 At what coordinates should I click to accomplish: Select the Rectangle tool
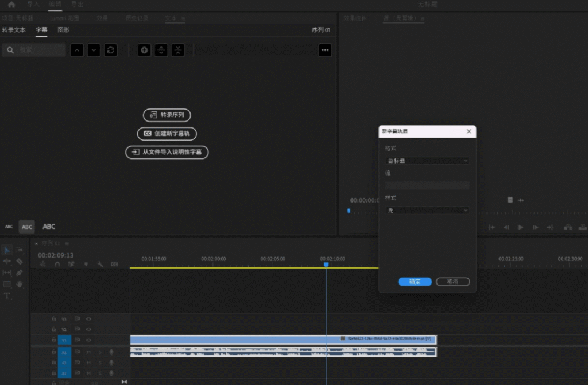tap(7, 285)
